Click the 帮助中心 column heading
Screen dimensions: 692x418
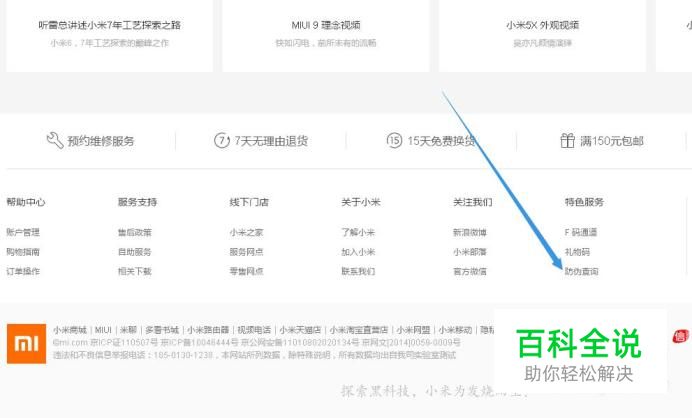coord(26,202)
